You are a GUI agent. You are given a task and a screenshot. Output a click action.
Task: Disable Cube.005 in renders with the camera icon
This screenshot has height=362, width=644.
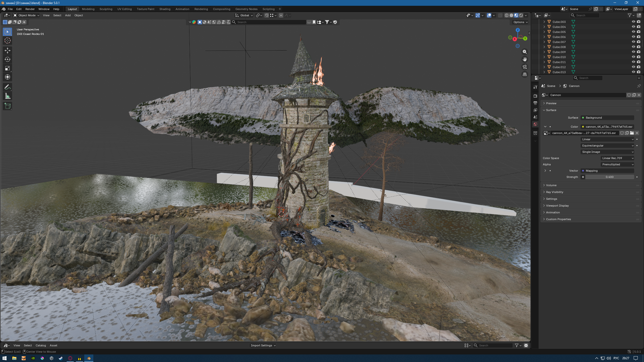click(x=638, y=32)
